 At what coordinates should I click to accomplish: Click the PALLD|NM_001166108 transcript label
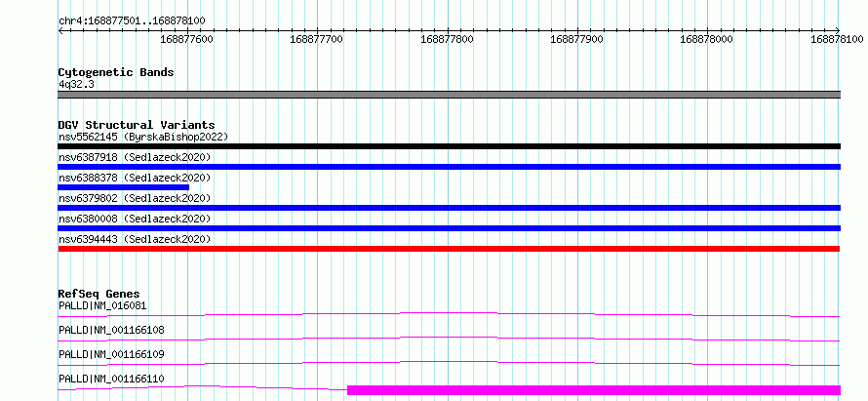tap(111, 330)
